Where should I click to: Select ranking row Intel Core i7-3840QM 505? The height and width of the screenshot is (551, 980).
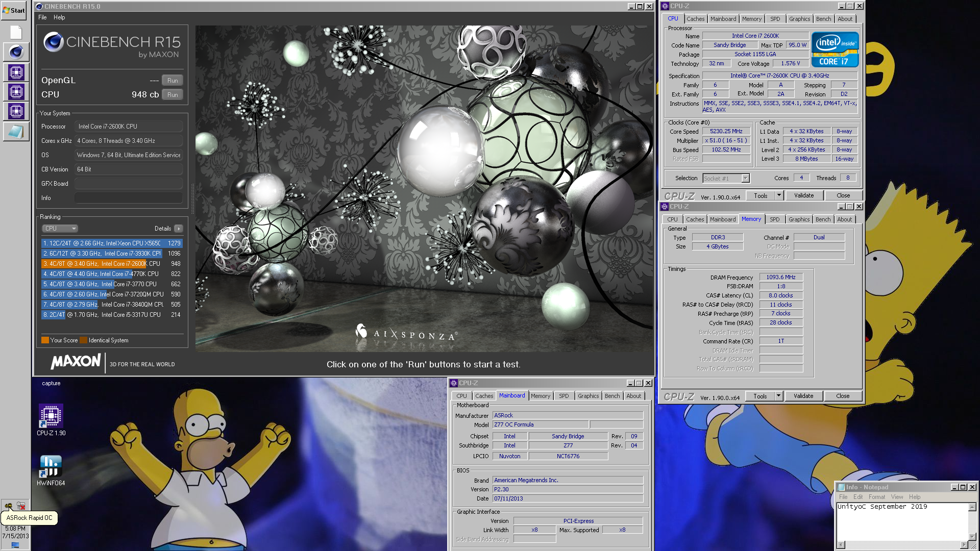point(112,305)
